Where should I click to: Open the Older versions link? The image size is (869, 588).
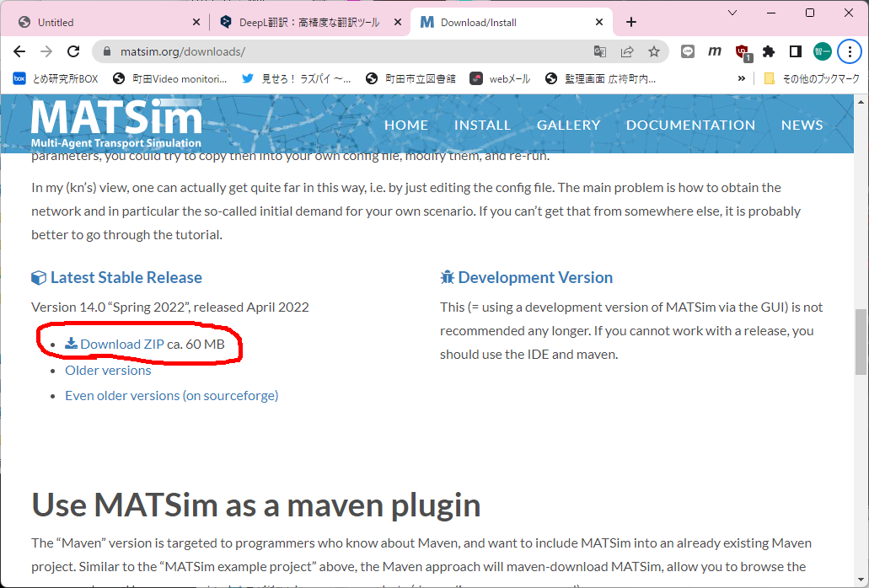click(108, 370)
